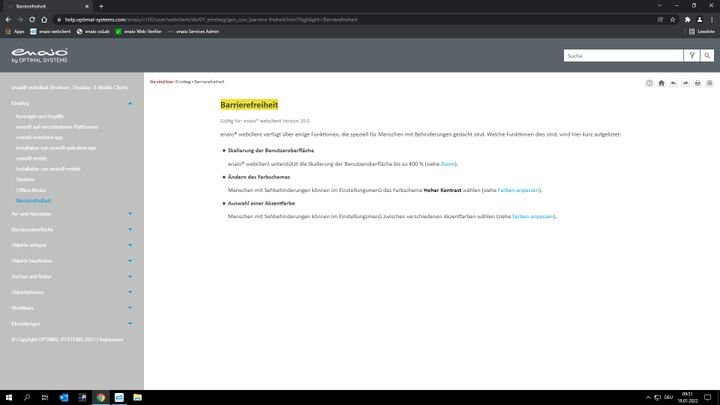The image size is (720, 405).
Task: Click the enaio by OPTIMAL SYSTEMS logo
Action: click(x=39, y=56)
